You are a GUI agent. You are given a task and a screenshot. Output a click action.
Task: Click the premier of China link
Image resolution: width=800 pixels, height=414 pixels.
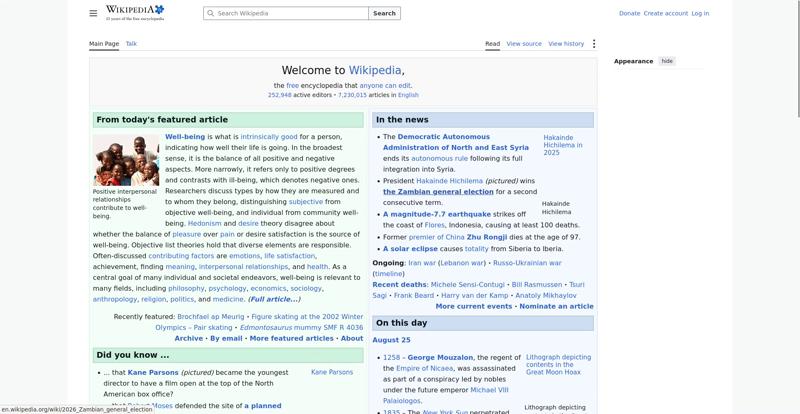(x=437, y=237)
